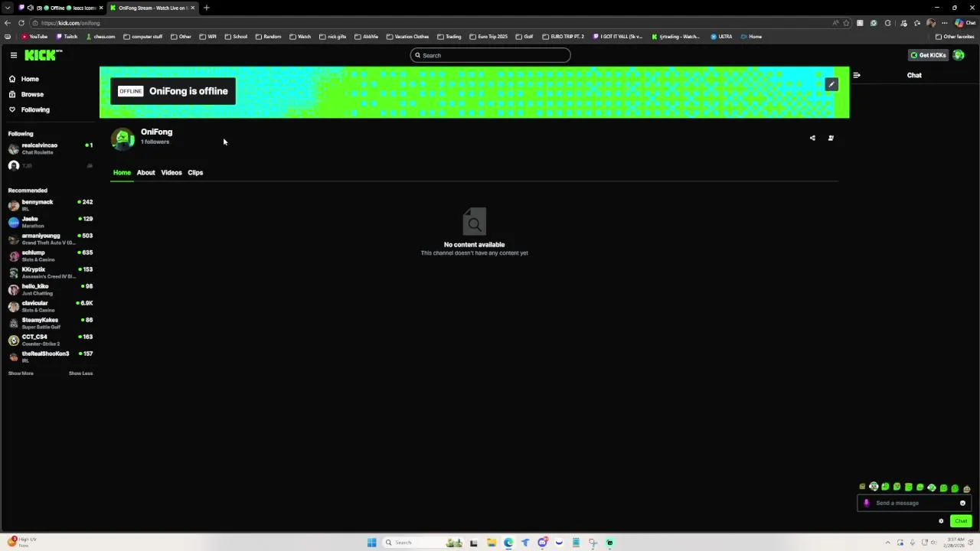Expand the computer stuff bookmark folder
The image size is (980, 551).
[x=143, y=37]
